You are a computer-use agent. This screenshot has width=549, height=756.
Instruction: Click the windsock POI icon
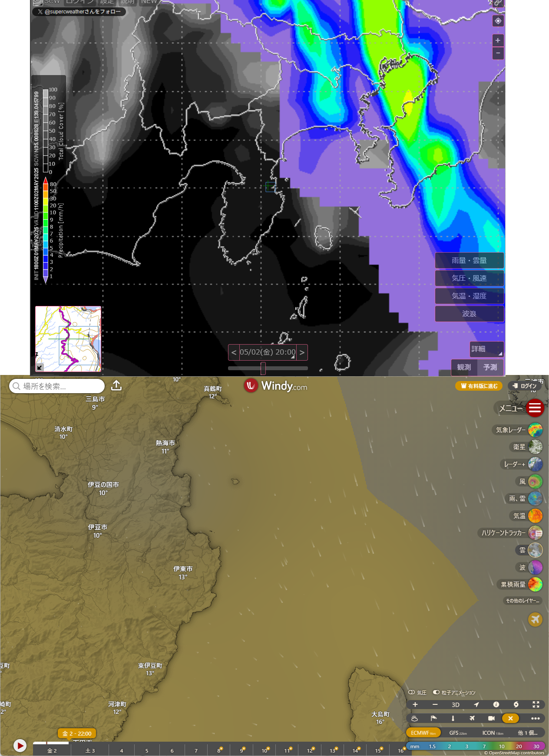tap(433, 718)
